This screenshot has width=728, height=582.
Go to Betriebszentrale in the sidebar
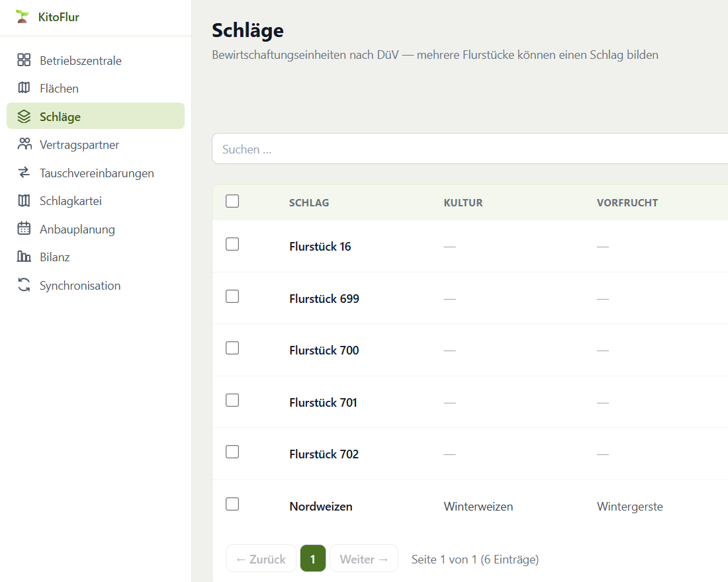96,60
